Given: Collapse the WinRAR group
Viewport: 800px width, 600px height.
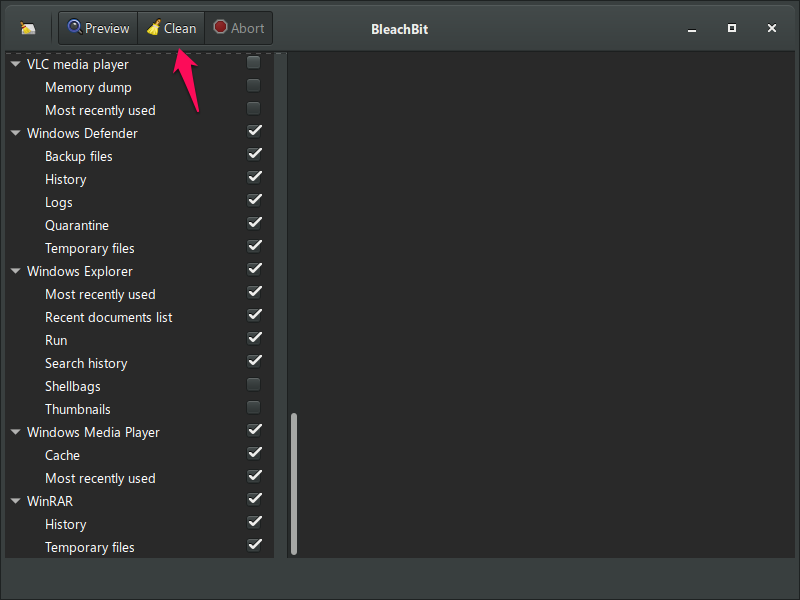Looking at the screenshot, I should pos(16,501).
